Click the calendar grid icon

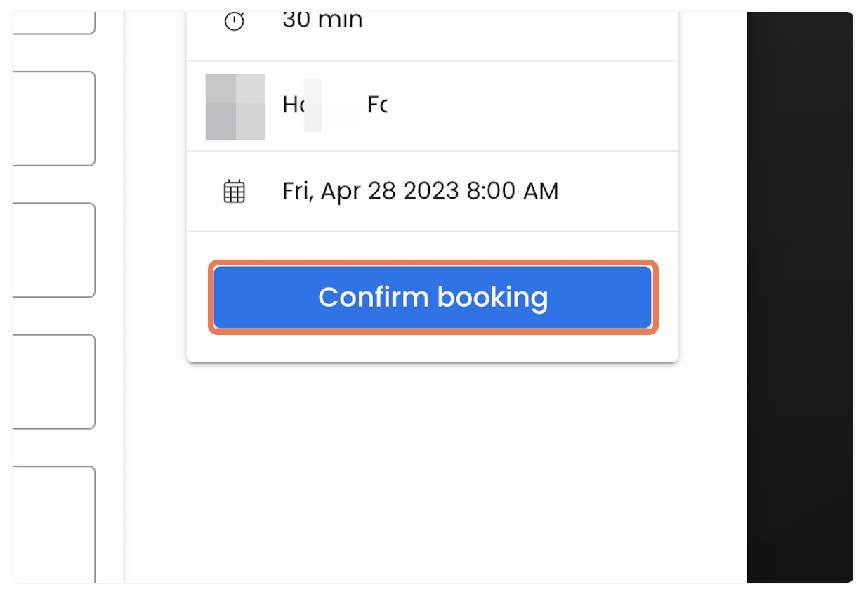[234, 191]
